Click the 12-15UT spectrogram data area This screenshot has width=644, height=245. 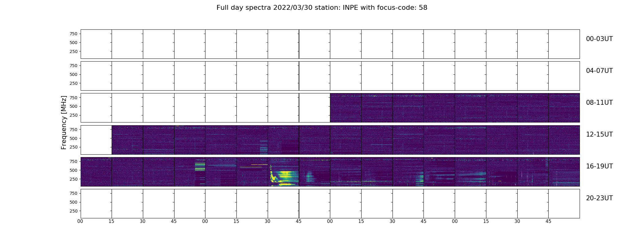(346, 140)
